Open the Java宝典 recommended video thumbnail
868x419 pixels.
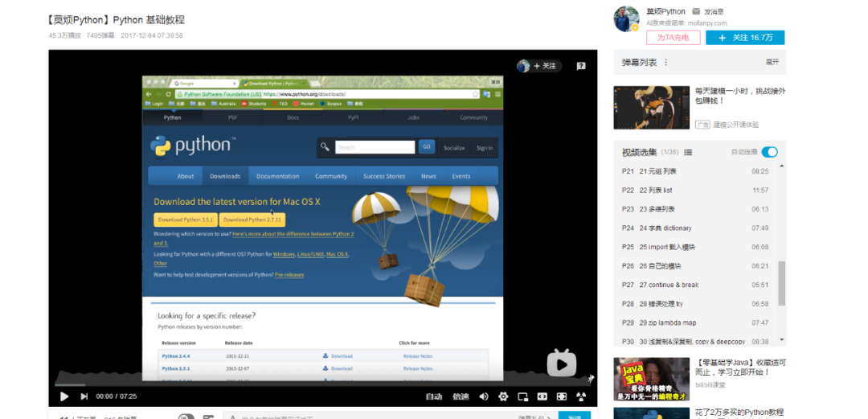[x=651, y=379]
